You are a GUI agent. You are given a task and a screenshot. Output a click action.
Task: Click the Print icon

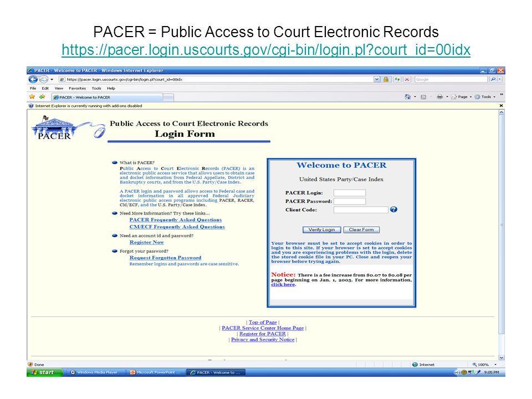[x=439, y=96]
